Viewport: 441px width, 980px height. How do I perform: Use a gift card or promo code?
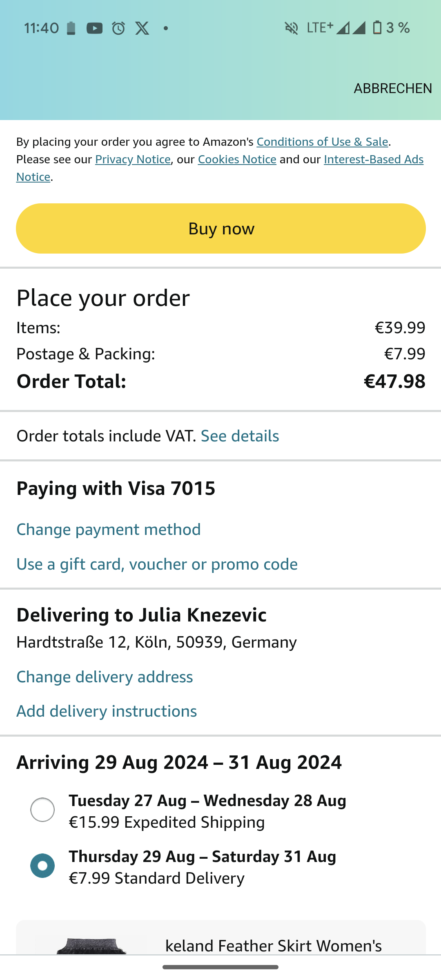click(x=157, y=564)
